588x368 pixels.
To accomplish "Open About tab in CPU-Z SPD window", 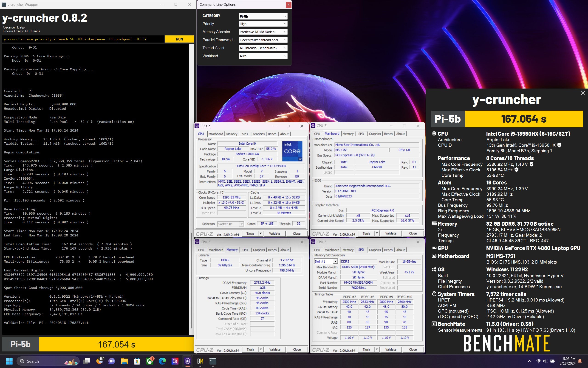I will 400,250.
